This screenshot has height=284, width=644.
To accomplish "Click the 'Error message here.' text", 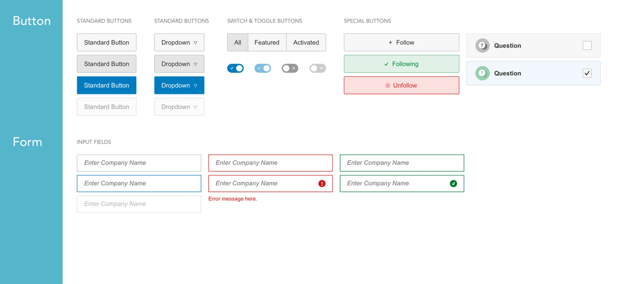I will point(233,199).
